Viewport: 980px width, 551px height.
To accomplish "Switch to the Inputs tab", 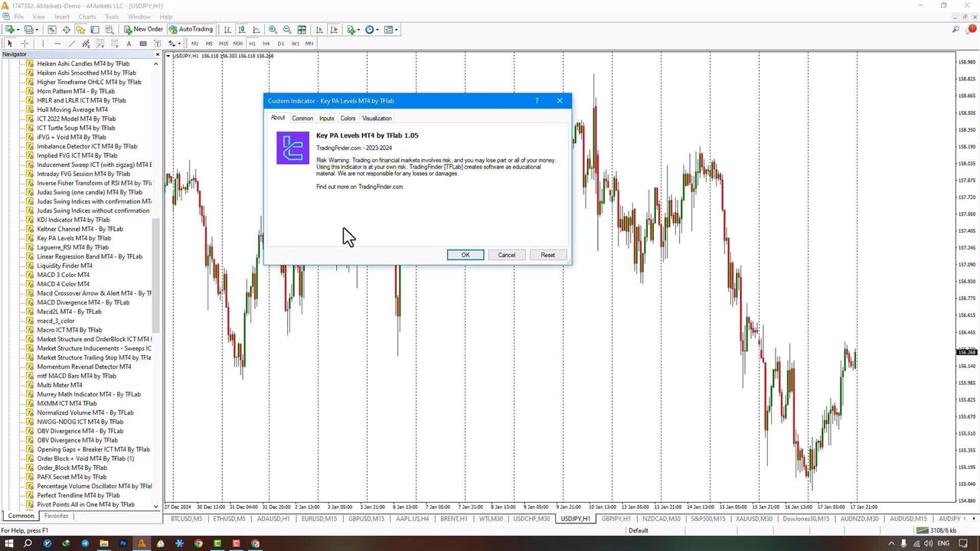I will 326,119.
